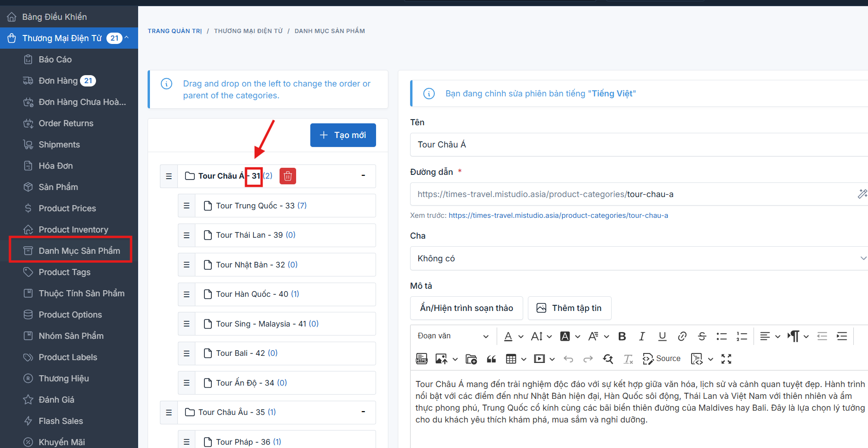Collapse the Tour Châu Âu category tree
The width and height of the screenshot is (868, 448).
[363, 412]
